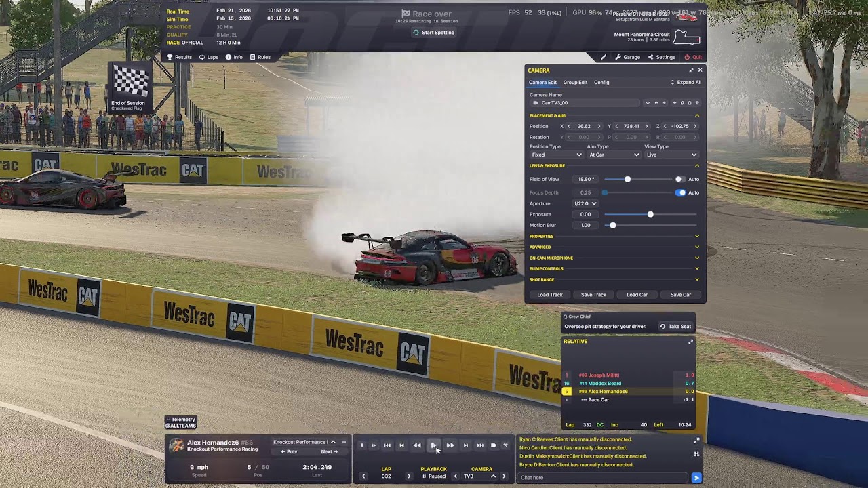Image resolution: width=868 pixels, height=488 pixels.
Task: Open the tools icon in replay bar
Action: 505,445
